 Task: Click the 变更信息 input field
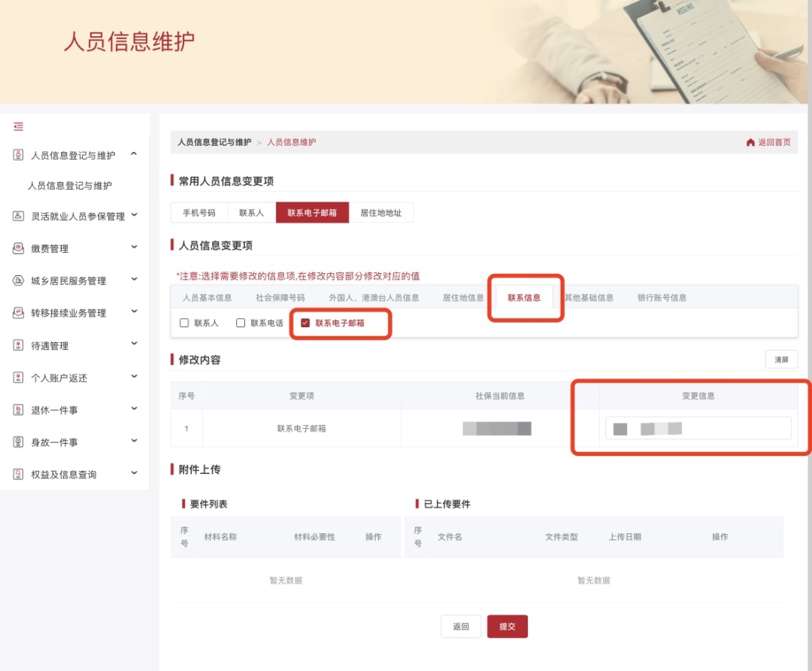tap(699, 427)
